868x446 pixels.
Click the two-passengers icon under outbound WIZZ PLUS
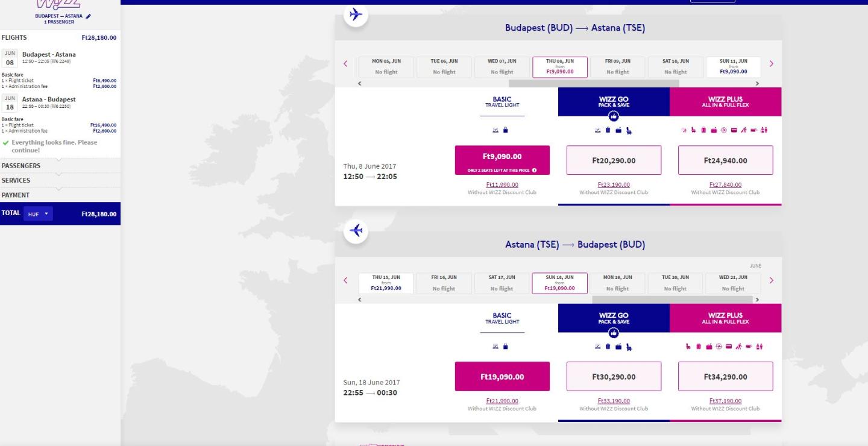(764, 130)
